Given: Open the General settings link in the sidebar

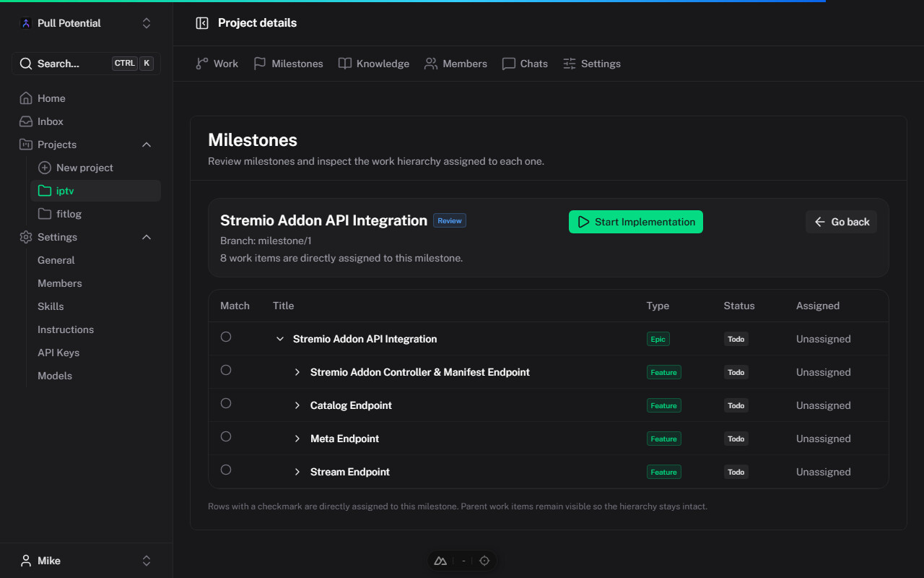Looking at the screenshot, I should pos(56,260).
